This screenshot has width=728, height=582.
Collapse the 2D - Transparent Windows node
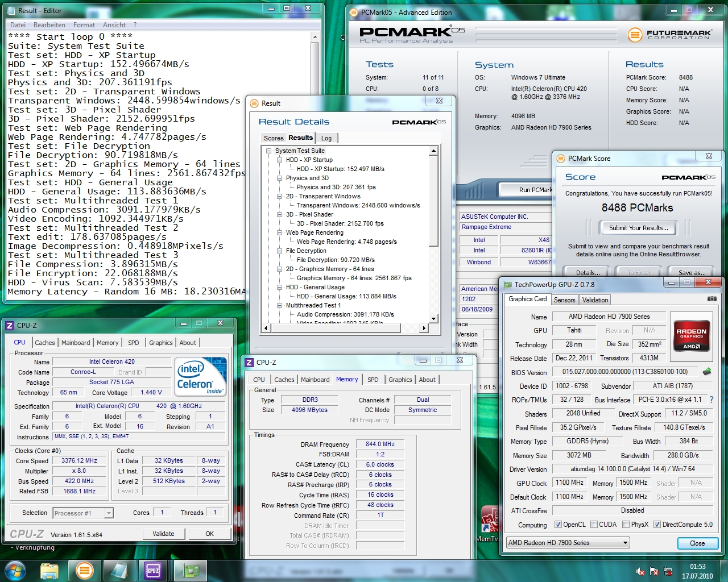280,196
